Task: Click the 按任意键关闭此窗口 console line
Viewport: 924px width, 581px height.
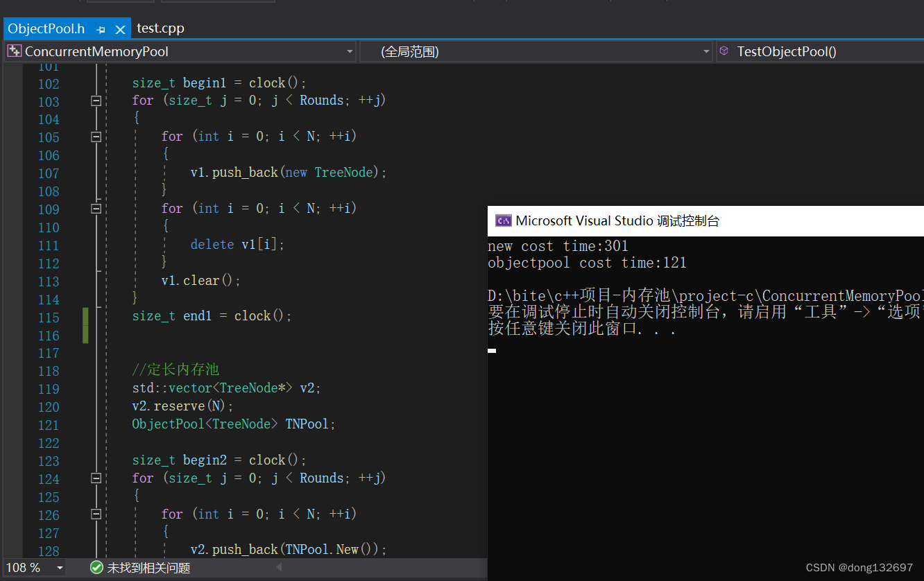Action: tap(583, 329)
